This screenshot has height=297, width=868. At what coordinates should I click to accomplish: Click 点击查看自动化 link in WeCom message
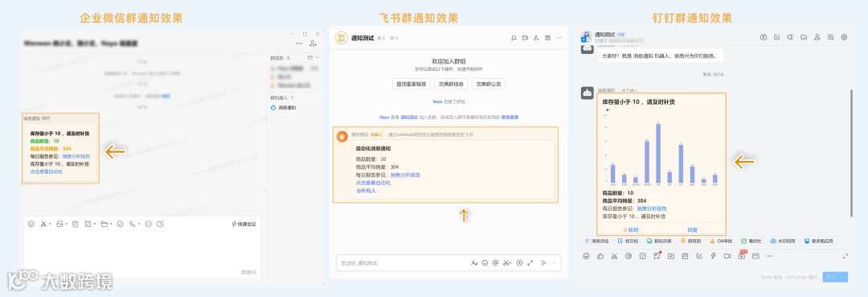pyautogui.click(x=47, y=171)
